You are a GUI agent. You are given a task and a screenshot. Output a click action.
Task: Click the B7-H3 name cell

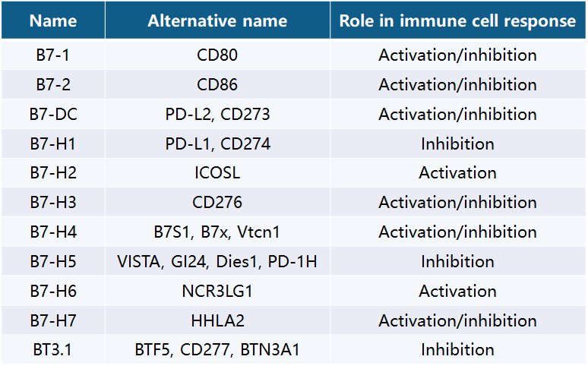point(53,202)
